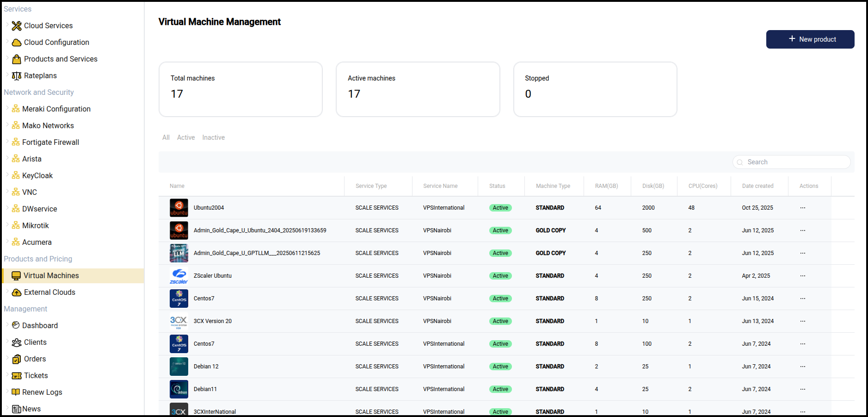Viewport: 868px width, 417px height.
Task: Click the DWservice network icon
Action: click(x=16, y=209)
